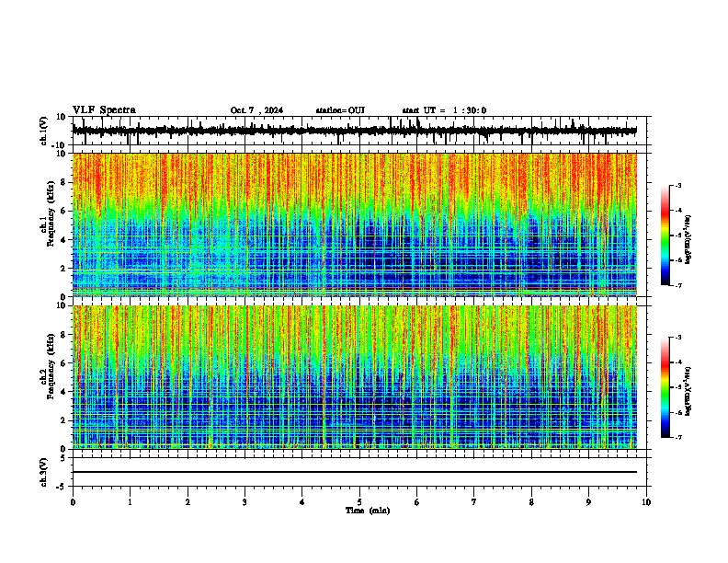Click the time axis tick label "4"
Viewport: 728px width, 563px height.
tap(302, 502)
